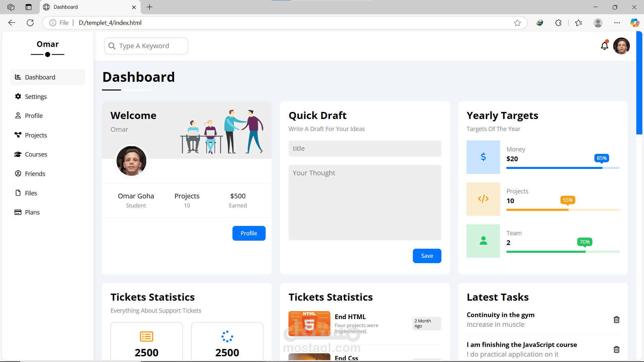Open Profile via the blue Profile button
The height and width of the screenshot is (362, 644).
point(249,233)
